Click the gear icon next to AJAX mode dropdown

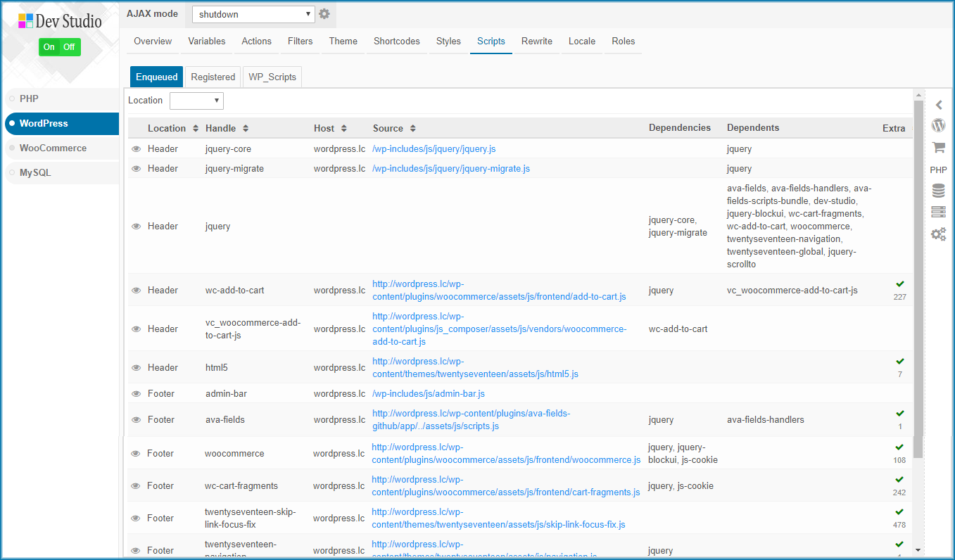click(324, 14)
